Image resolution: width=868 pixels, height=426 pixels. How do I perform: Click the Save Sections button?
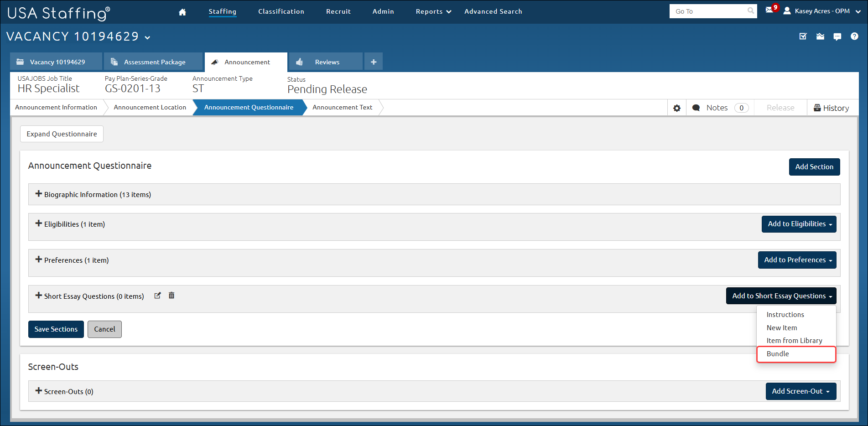56,329
